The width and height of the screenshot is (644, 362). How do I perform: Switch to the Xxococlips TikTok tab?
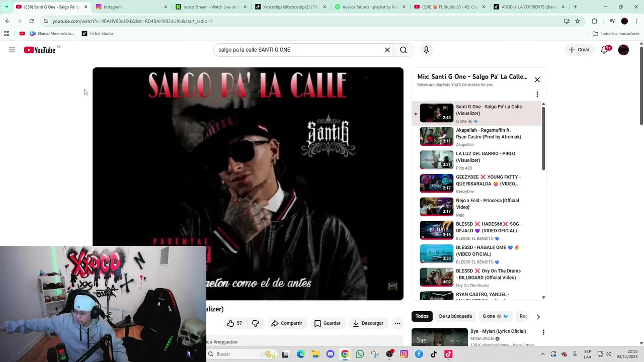coord(290,7)
